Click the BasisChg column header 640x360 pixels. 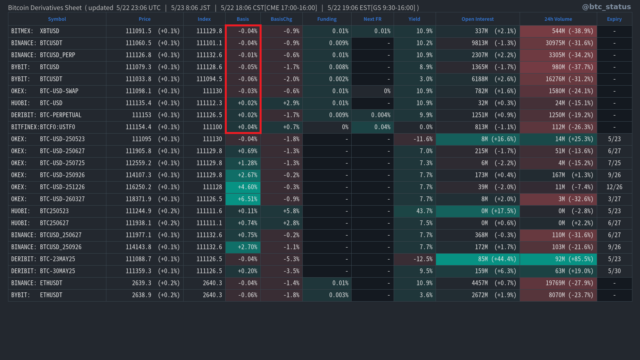pyautogui.click(x=281, y=19)
